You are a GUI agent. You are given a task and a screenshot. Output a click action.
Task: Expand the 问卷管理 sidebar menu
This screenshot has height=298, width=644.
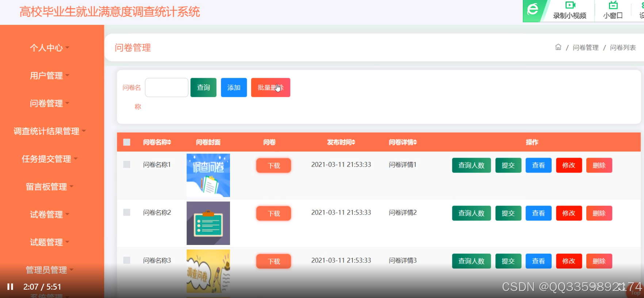tap(50, 103)
